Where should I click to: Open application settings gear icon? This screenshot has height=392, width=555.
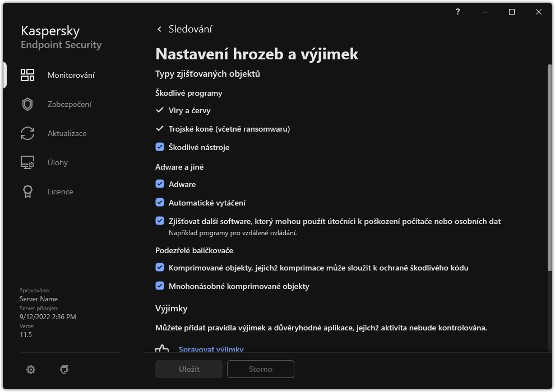(31, 369)
